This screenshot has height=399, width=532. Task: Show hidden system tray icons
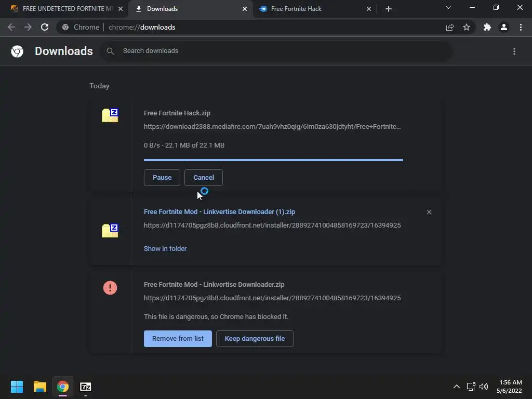point(457,387)
